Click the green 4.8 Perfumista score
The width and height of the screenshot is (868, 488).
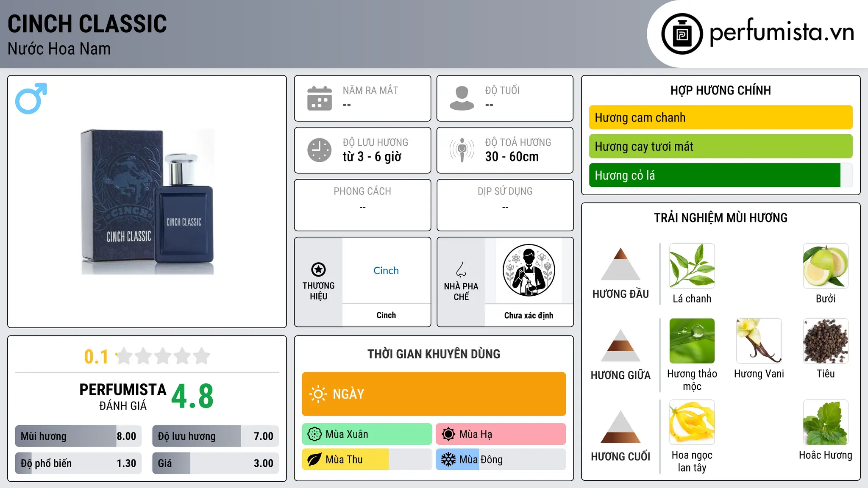192,396
